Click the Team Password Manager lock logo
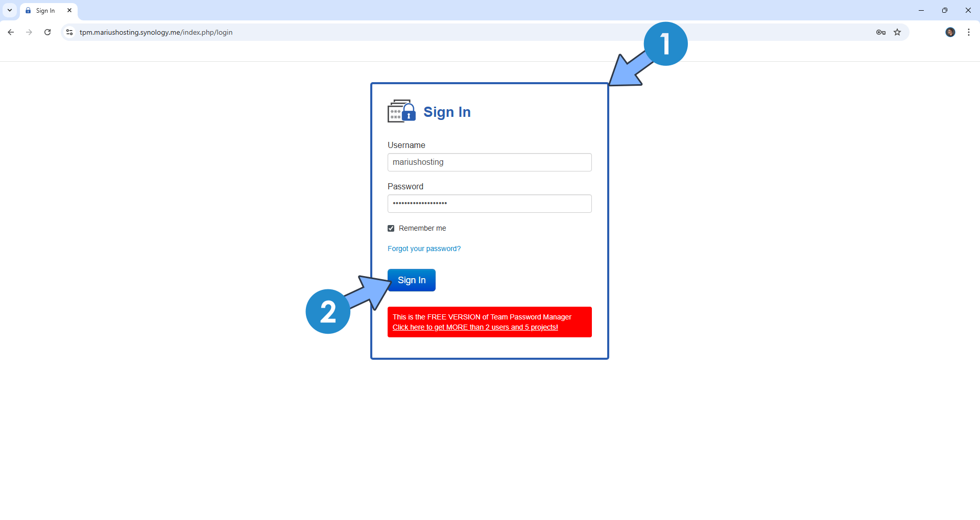980x520 pixels. pyautogui.click(x=401, y=111)
